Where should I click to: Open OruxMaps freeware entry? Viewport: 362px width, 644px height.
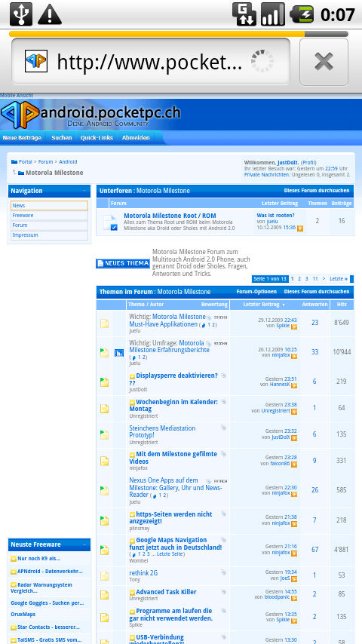[x=23, y=615]
